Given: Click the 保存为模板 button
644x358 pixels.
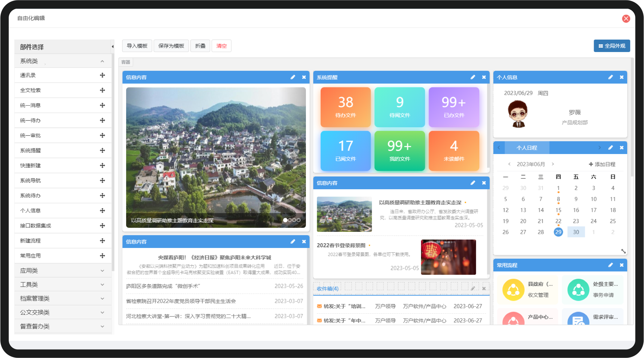Looking at the screenshot, I should click(x=171, y=46).
